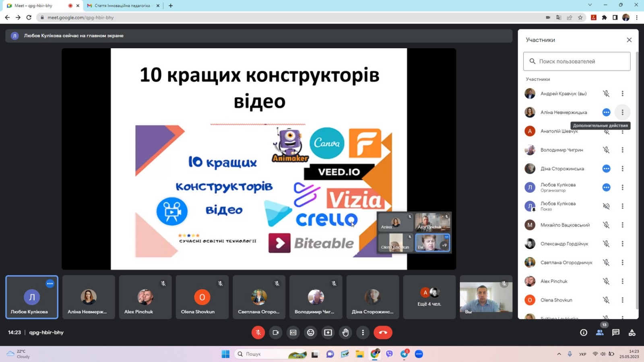Open more actions for Alex Pinchuk
644x362 pixels.
coord(622,281)
